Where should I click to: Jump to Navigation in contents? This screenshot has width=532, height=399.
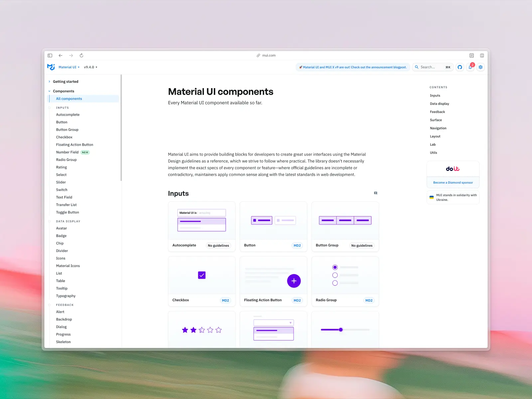click(x=438, y=128)
